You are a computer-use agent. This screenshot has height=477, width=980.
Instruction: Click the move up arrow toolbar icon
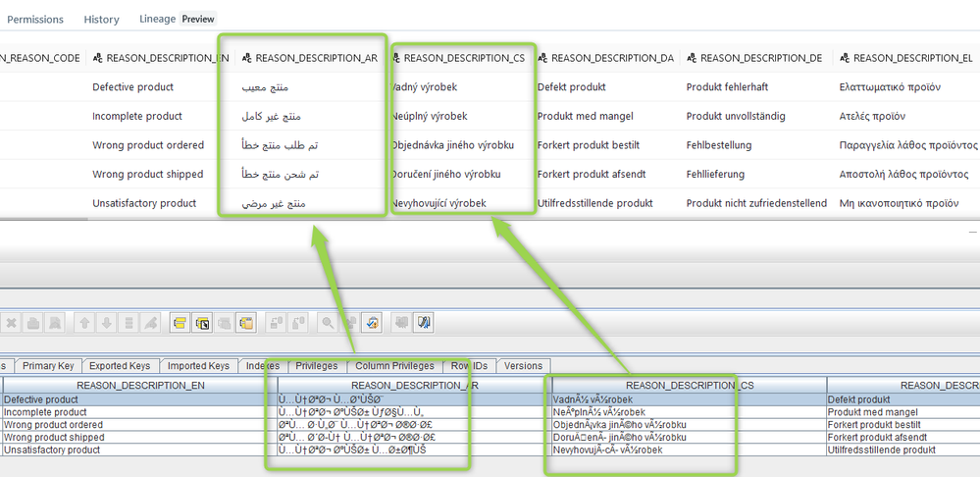pos(85,322)
